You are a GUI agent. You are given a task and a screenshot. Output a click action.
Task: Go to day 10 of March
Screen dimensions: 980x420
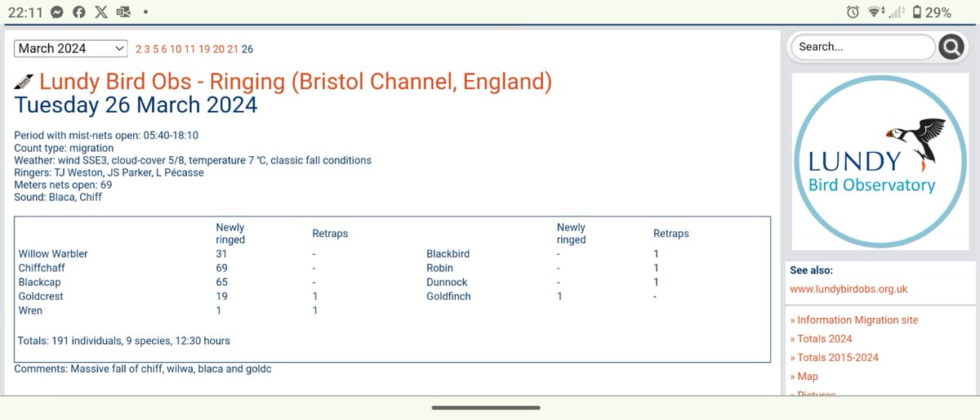click(x=176, y=49)
